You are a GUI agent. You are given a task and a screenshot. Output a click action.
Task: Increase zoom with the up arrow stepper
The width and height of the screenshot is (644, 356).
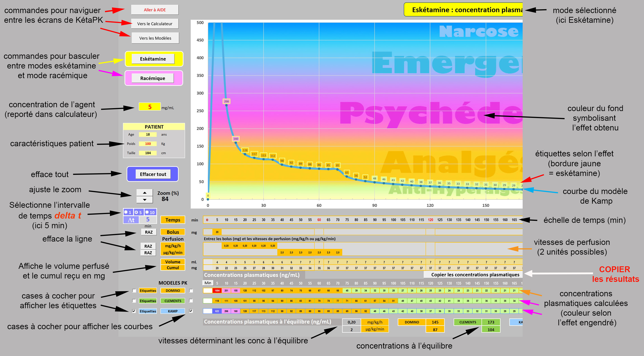145,193
